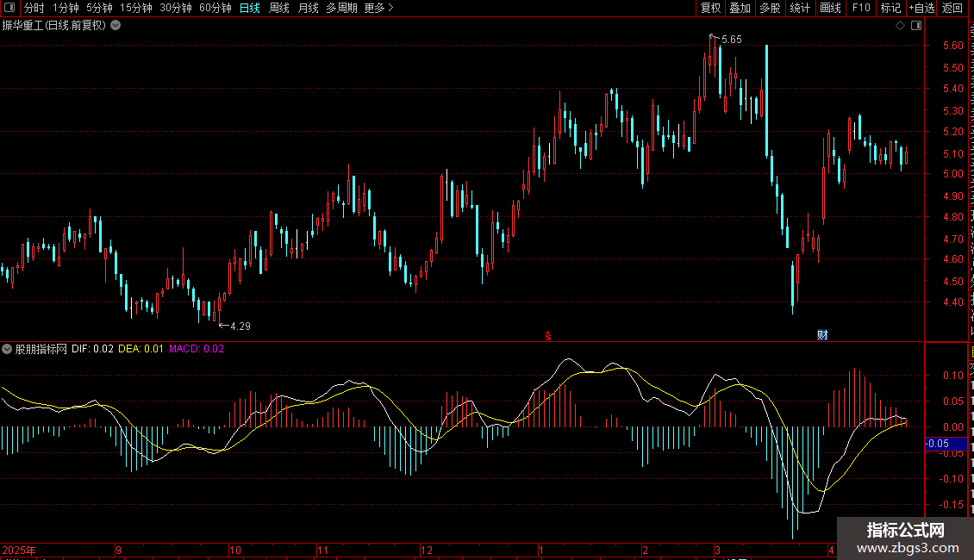Open the 振华重工 title dropdown circle
Screen dimensions: 974x560
116,26
